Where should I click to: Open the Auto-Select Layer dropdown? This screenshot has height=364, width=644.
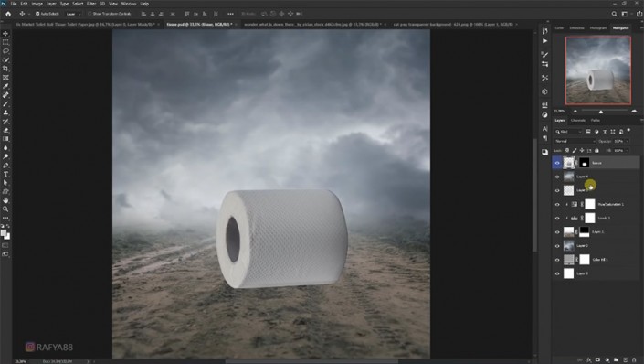pyautogui.click(x=73, y=14)
